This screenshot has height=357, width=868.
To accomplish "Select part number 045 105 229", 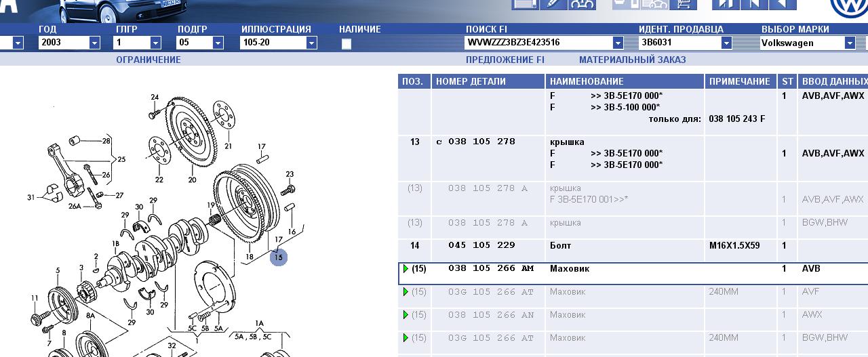I will (x=481, y=245).
